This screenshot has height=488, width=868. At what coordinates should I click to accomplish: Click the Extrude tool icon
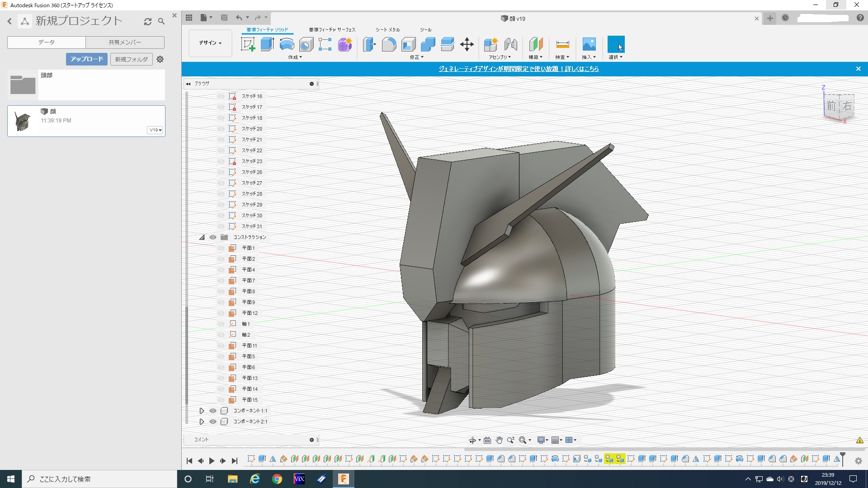[267, 44]
